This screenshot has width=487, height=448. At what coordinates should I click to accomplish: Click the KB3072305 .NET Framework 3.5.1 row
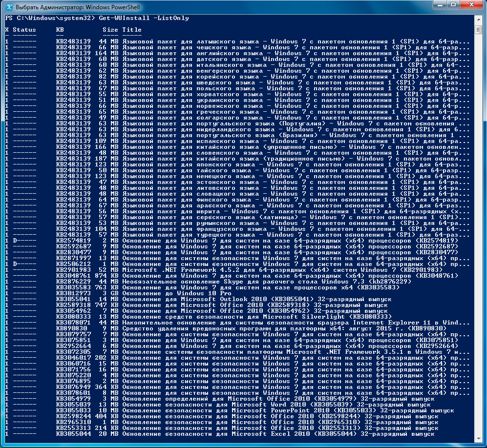coord(237,352)
